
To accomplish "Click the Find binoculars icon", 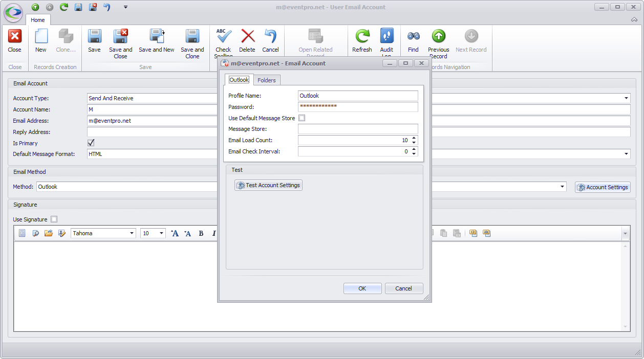I will [414, 37].
